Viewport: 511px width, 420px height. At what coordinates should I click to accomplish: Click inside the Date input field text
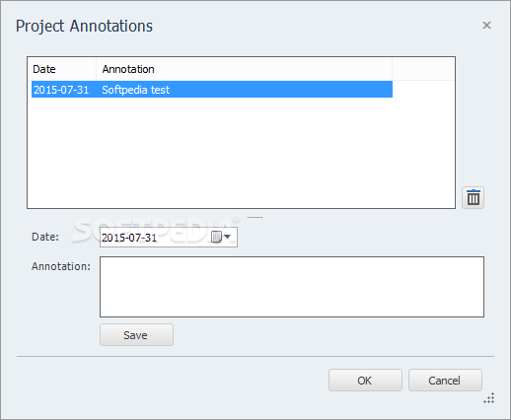(129, 238)
